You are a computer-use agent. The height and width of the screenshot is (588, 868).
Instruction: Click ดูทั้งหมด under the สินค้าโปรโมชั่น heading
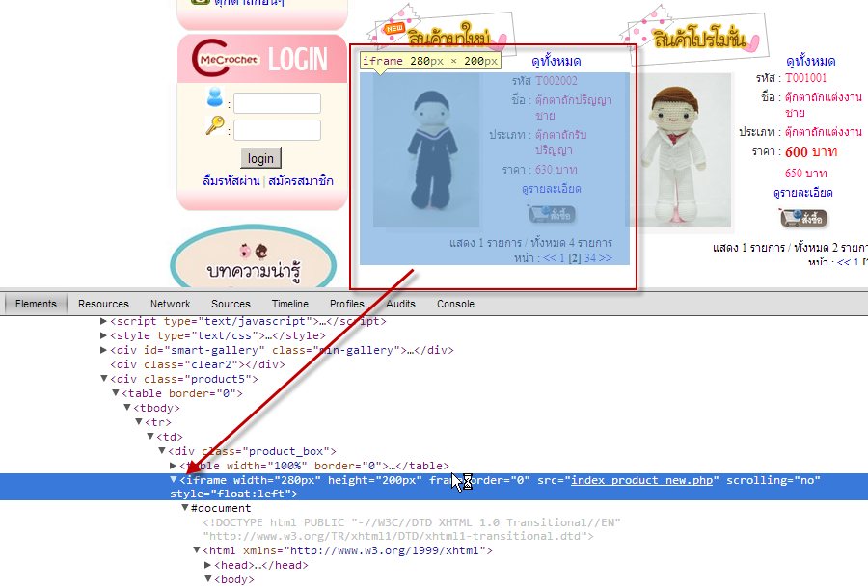811,61
